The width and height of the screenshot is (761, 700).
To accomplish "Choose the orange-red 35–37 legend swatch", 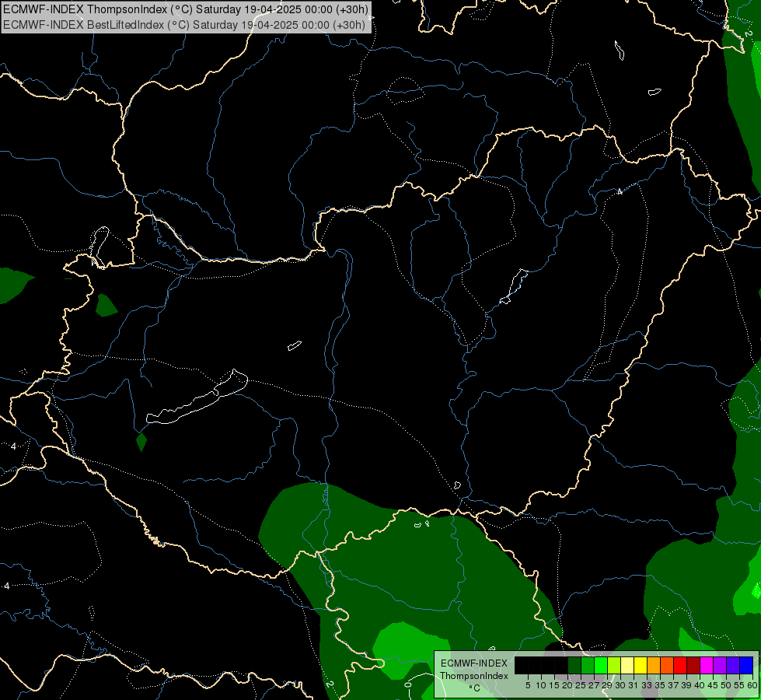I will [x=667, y=665].
